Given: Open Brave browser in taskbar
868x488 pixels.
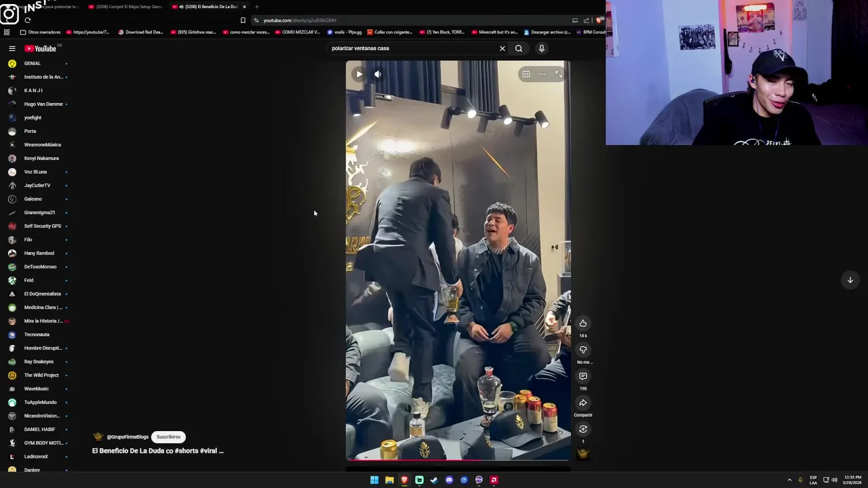Looking at the screenshot, I should (404, 480).
